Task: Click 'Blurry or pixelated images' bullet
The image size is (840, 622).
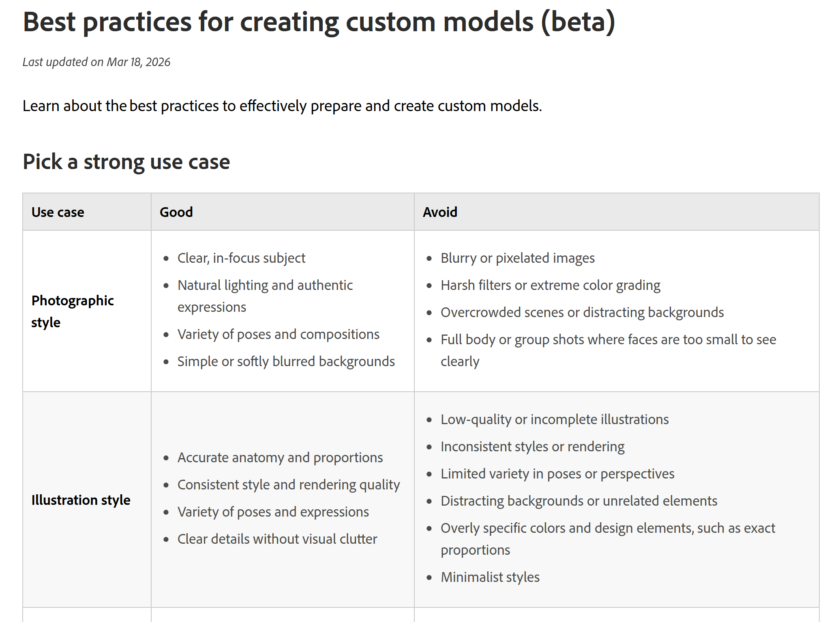Action: pos(517,258)
